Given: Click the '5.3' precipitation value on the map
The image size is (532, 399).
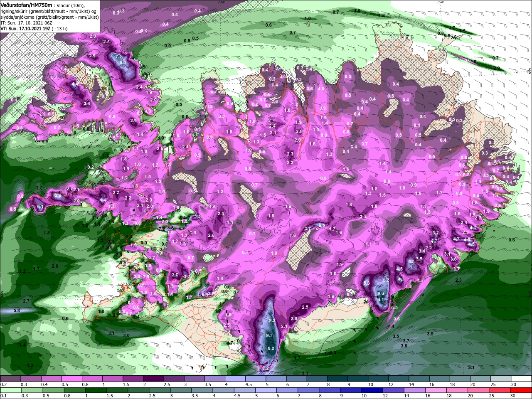Looking at the screenshot, I should [x=367, y=283].
